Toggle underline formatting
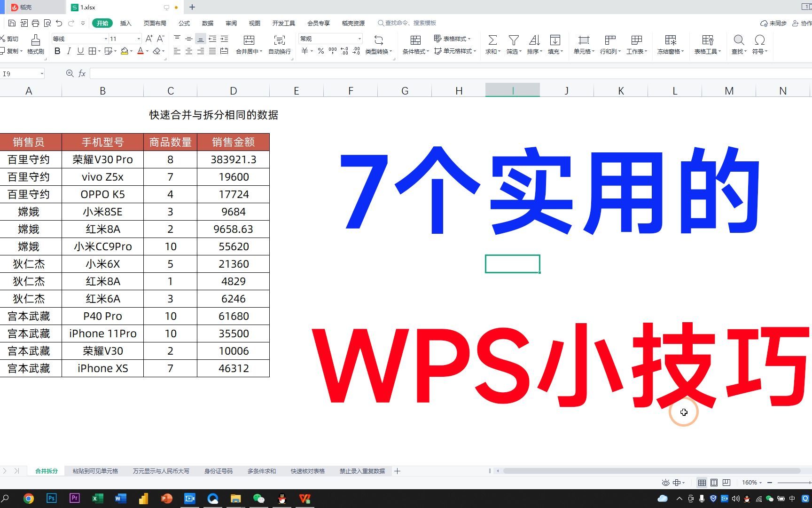This screenshot has width=812, height=508. click(80, 51)
